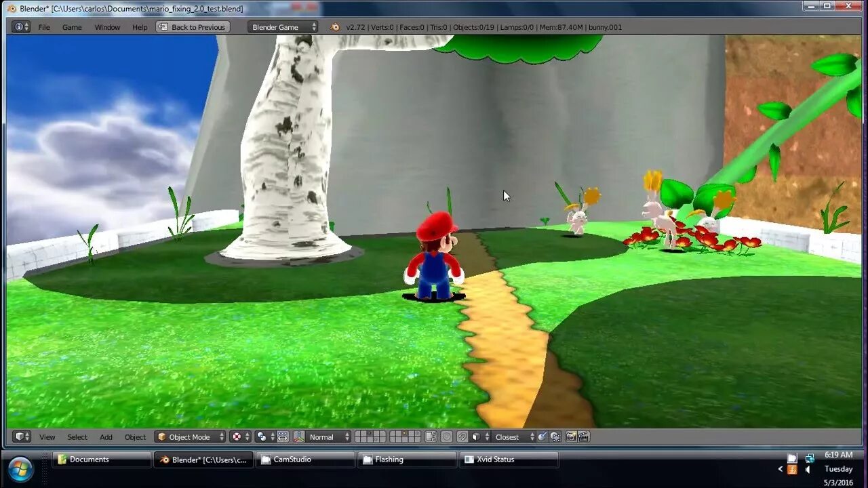The width and height of the screenshot is (868, 488).
Task: Toggle snap project onto surface icon
Action: click(x=555, y=437)
